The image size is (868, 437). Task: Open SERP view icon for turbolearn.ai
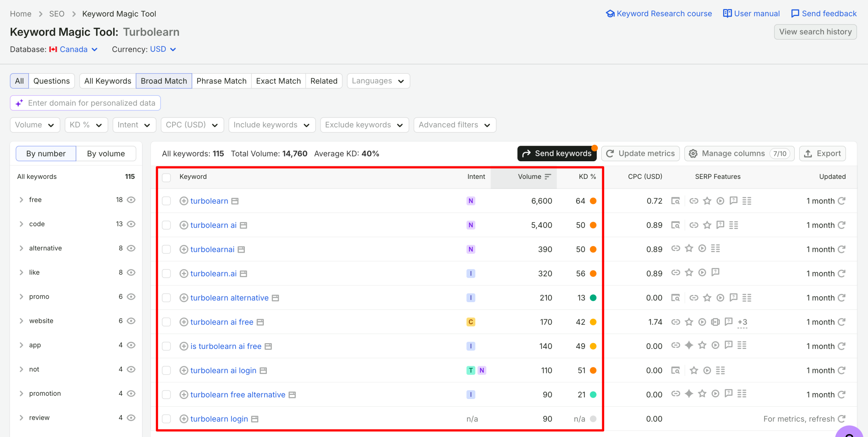pyautogui.click(x=243, y=274)
